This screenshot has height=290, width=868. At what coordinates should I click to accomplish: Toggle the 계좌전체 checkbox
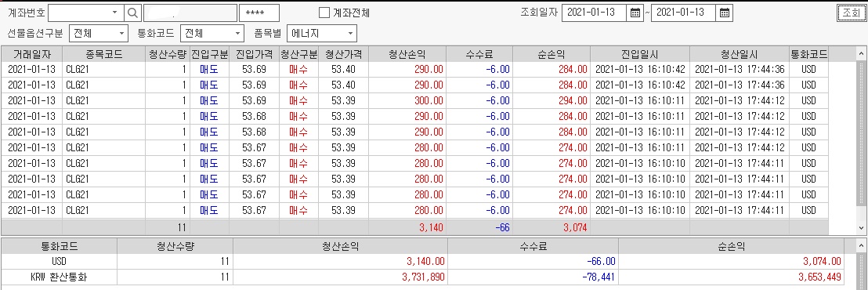324,13
